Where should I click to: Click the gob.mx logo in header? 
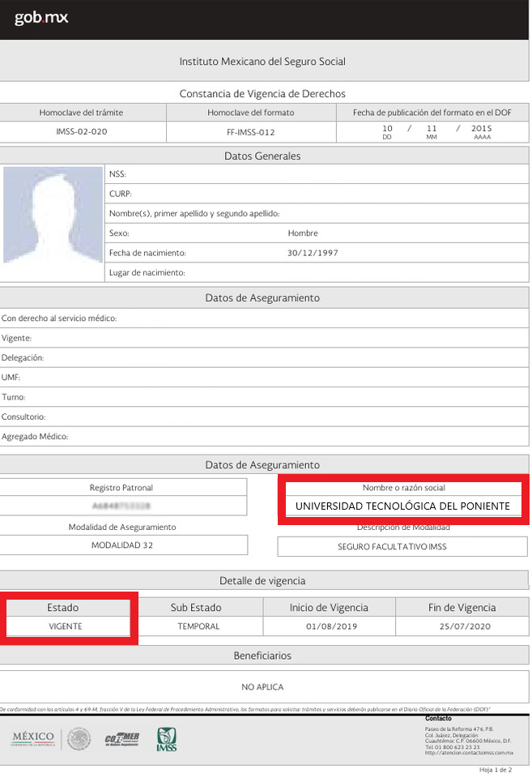[41, 19]
